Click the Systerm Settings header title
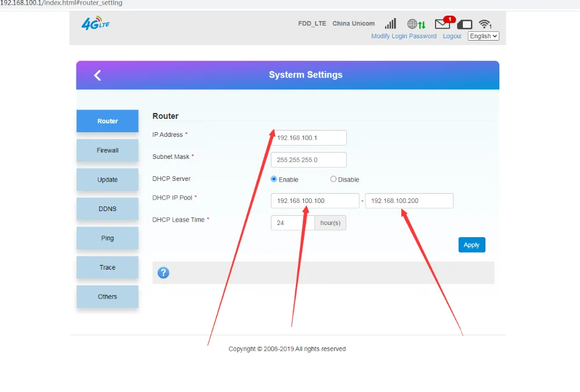580x392 pixels. [306, 75]
